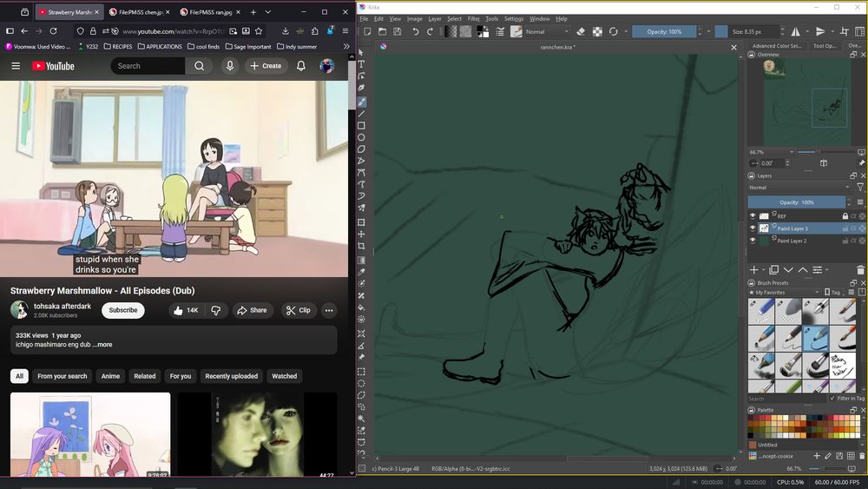Viewport: 868px width, 489px height.
Task: Reload the original brush preset in Krita
Action: click(x=614, y=31)
